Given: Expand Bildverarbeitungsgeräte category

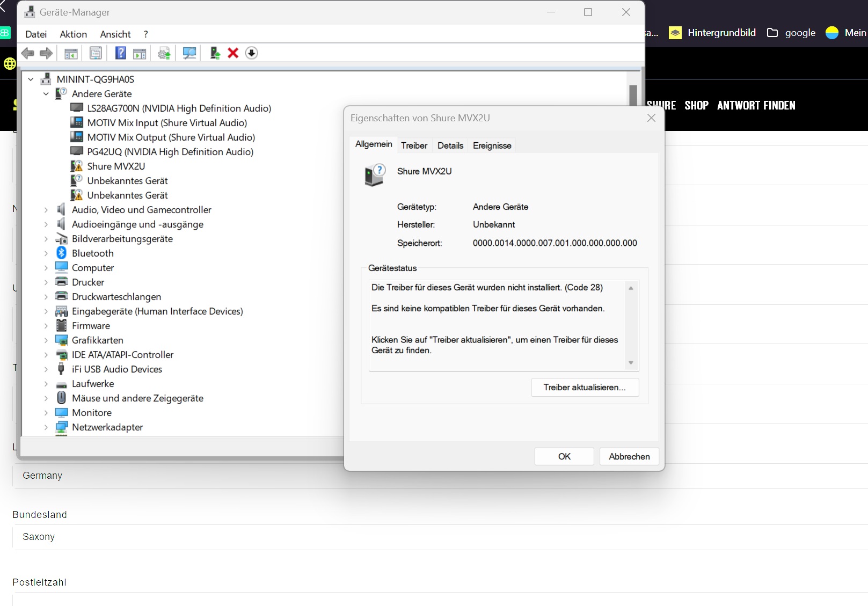Looking at the screenshot, I should pos(46,239).
